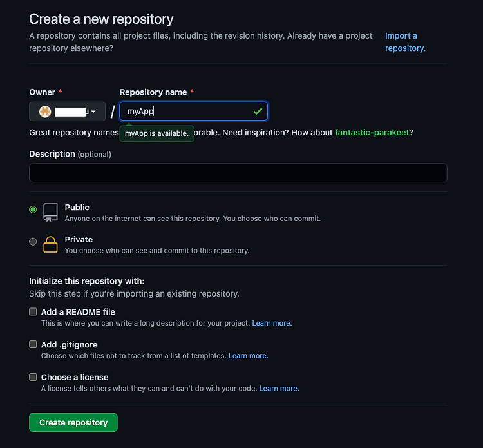Select the Public radio button
The width and height of the screenshot is (483, 448).
coord(33,209)
